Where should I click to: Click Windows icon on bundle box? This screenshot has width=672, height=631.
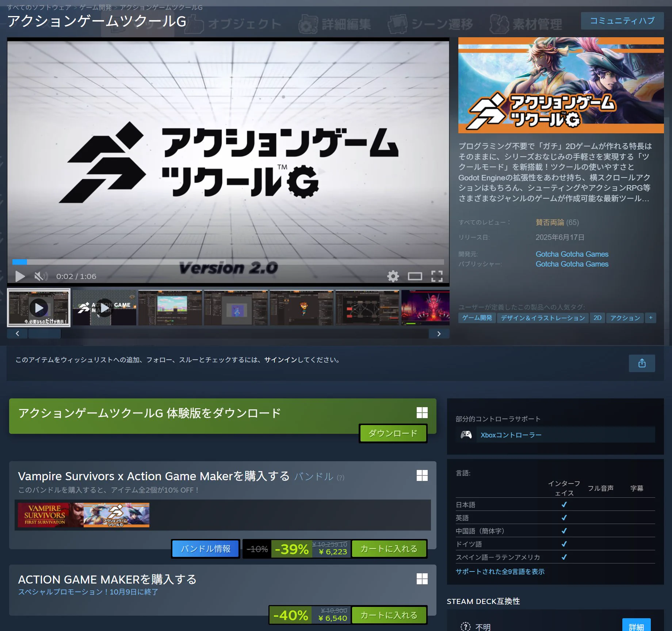coord(422,475)
